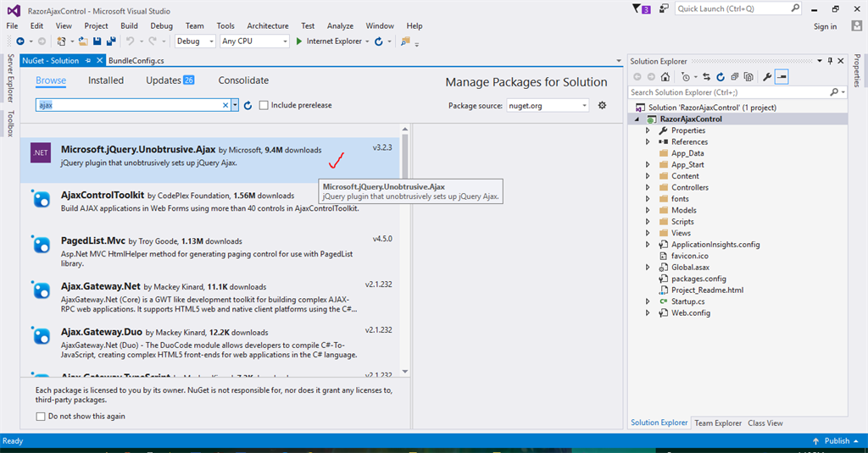The width and height of the screenshot is (868, 453).
Task: Click the Quick Launch input field
Action: coord(732,8)
